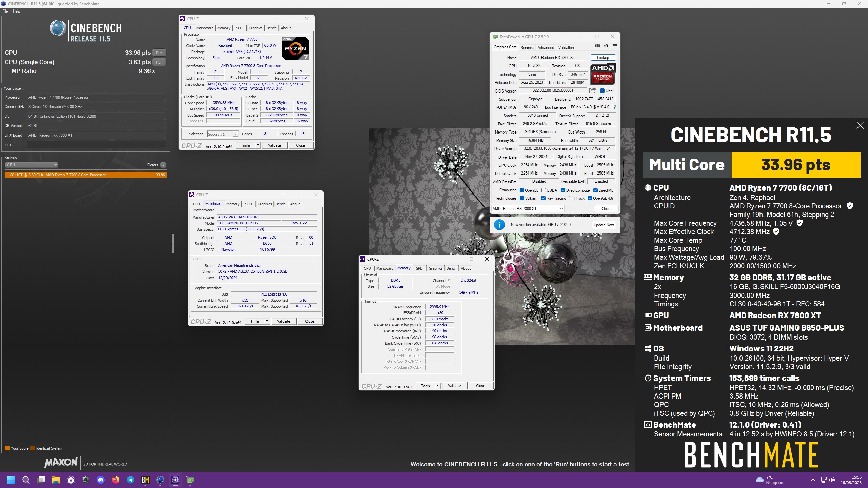Open the GPU selector dropdown in GPU-Z
This screenshot has height=488, width=868.
(528, 209)
